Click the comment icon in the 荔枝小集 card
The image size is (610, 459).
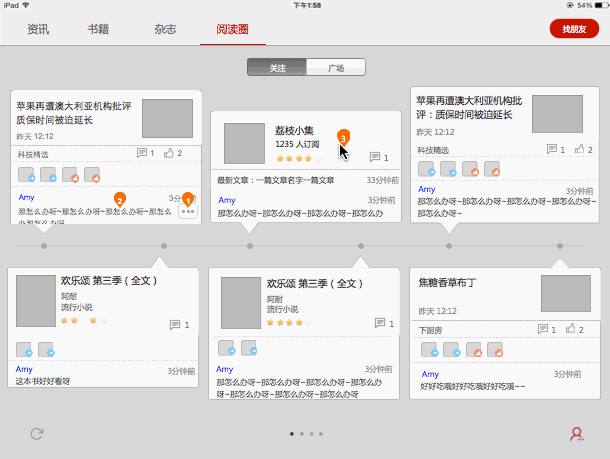375,157
